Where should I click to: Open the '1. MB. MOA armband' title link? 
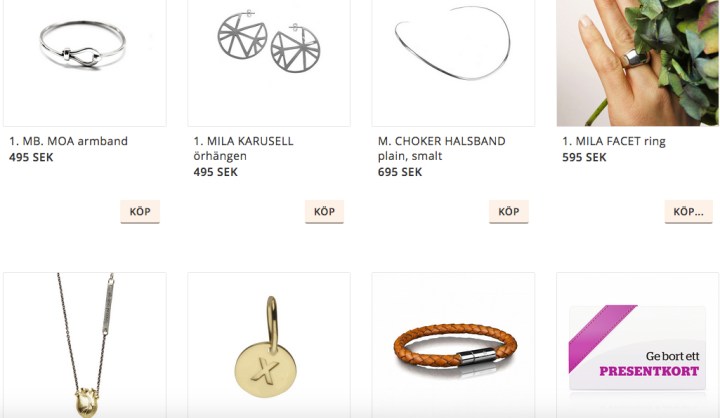coord(68,141)
